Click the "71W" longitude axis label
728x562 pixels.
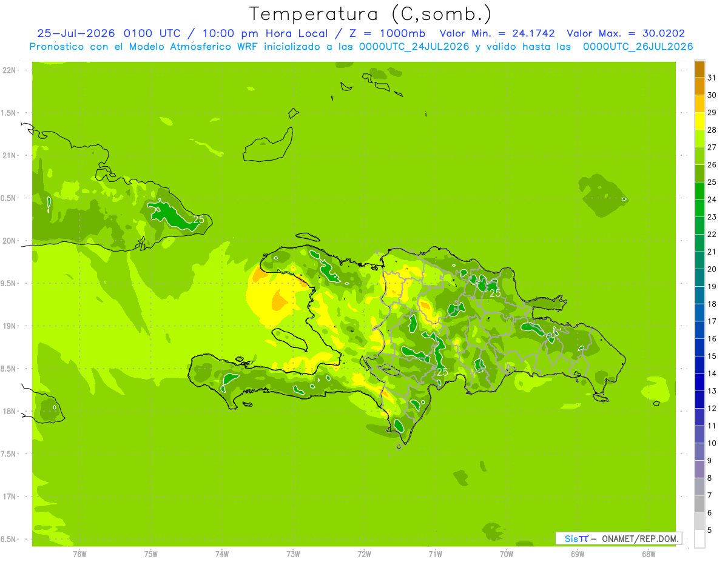tap(435, 554)
